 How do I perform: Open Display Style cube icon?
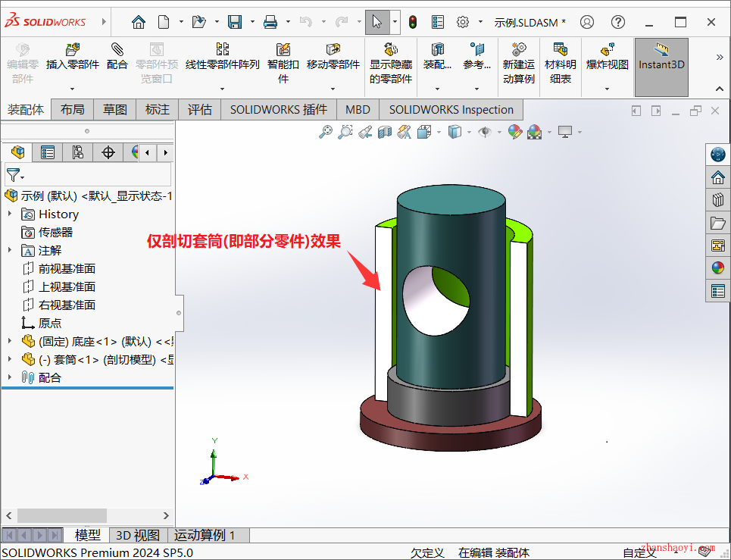(455, 132)
